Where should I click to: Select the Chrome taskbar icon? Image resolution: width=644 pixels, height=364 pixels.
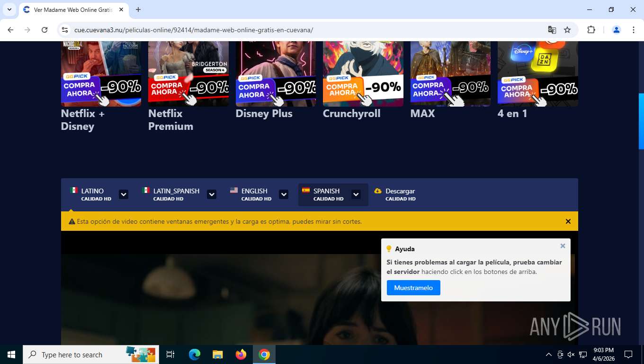click(264, 355)
